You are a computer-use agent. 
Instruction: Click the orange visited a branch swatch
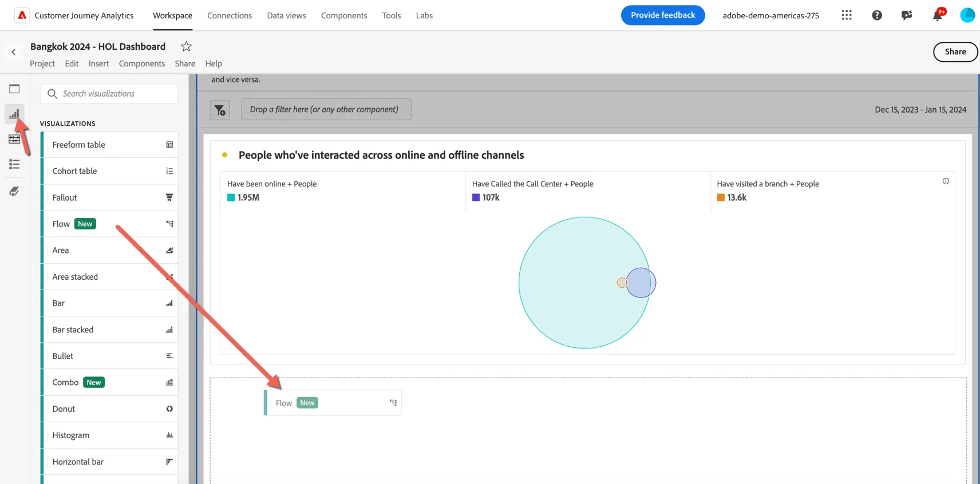coord(721,197)
